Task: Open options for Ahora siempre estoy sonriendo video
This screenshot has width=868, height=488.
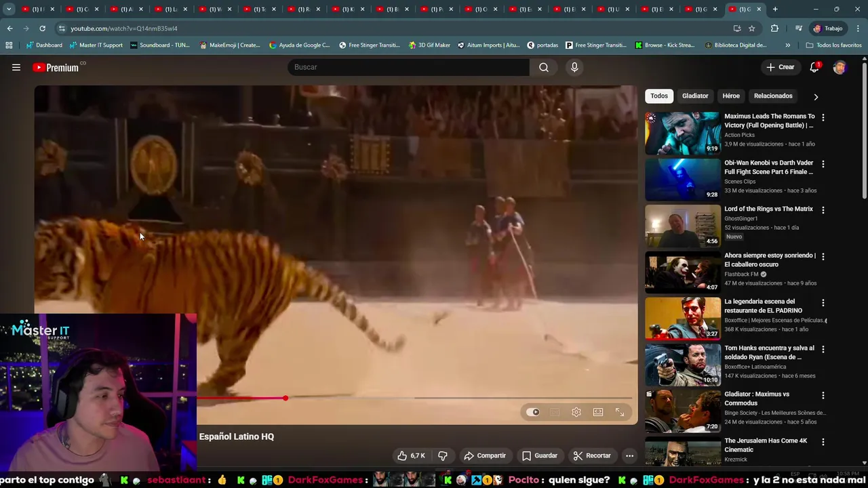Action: 823,256
